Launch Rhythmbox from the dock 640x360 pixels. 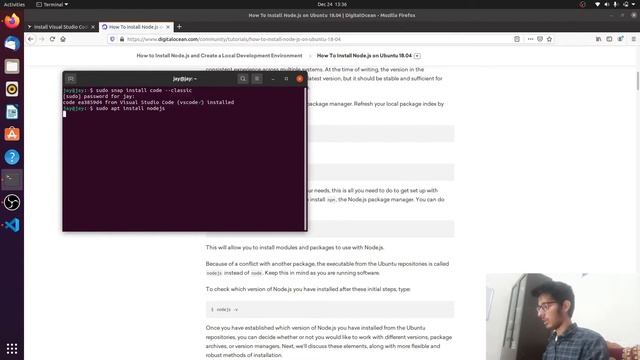click(12, 89)
